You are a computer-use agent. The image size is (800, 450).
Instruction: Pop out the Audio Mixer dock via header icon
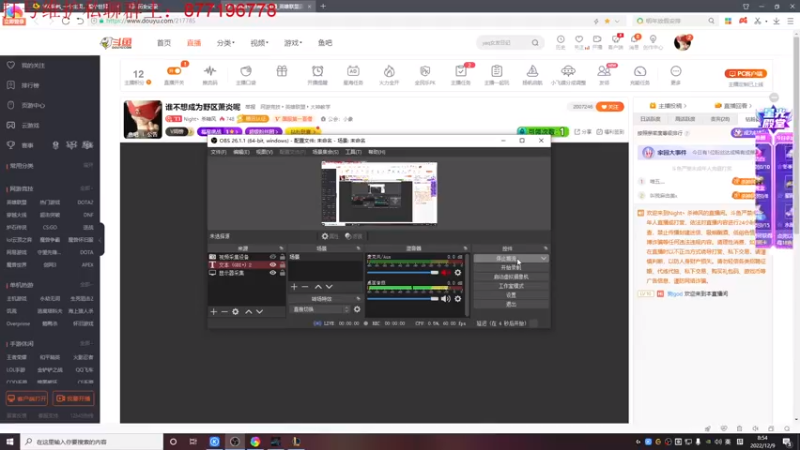465,248
